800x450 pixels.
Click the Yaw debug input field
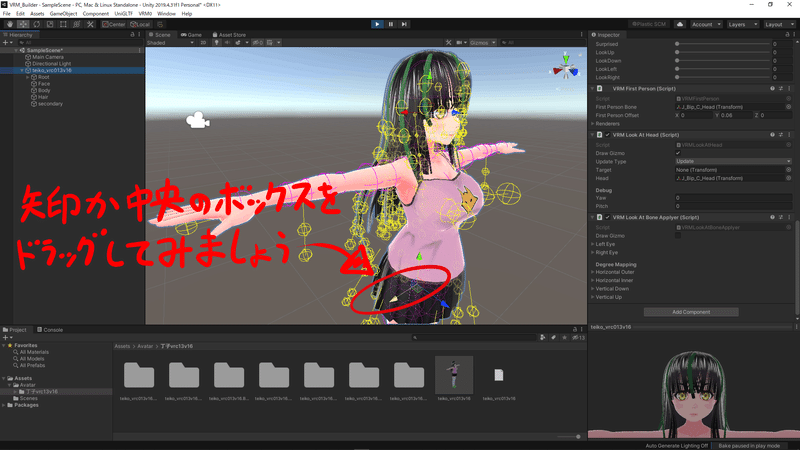733,198
